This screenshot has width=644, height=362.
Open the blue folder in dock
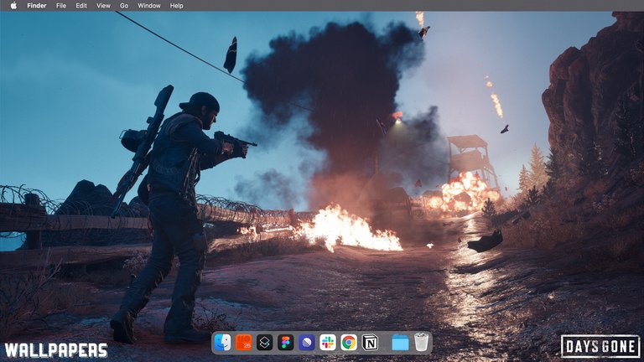[x=400, y=342]
